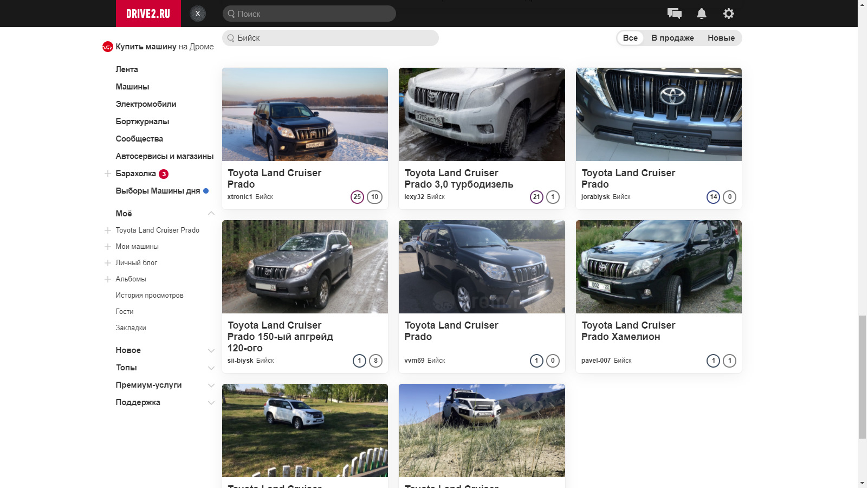The height and width of the screenshot is (488, 868).
Task: Click the comment counter 0 on jorabiysk's card
Action: (x=730, y=197)
